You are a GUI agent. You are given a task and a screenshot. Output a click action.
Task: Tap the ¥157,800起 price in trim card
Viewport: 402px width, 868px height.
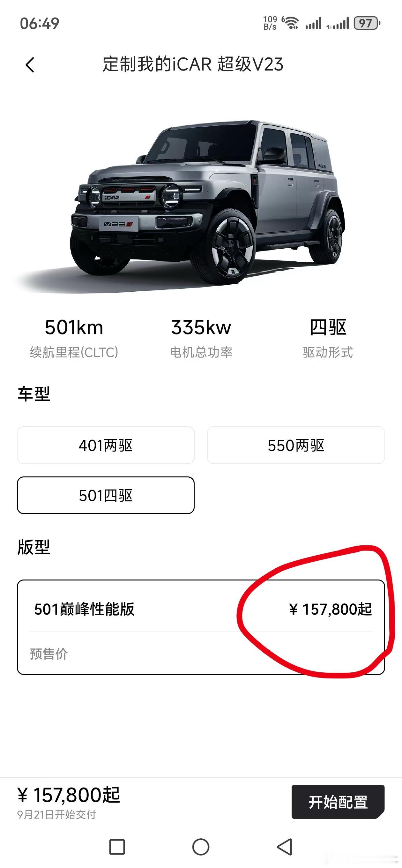(330, 609)
